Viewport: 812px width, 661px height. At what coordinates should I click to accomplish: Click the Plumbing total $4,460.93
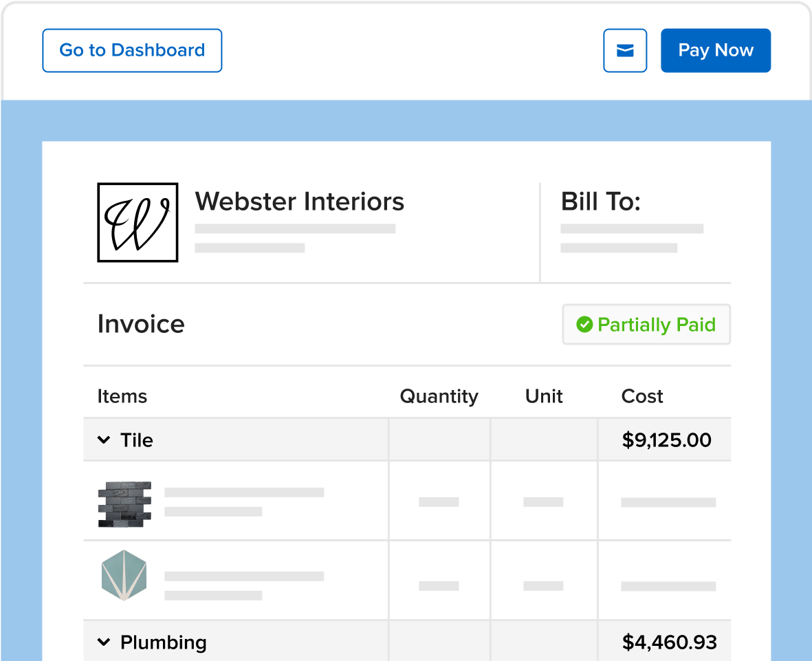[x=670, y=642]
